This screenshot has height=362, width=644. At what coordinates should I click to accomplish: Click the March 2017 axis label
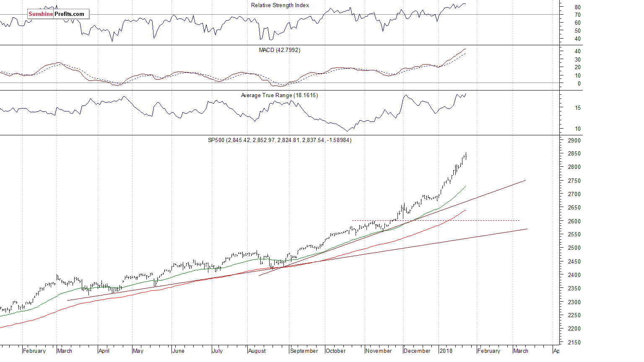click(x=65, y=351)
